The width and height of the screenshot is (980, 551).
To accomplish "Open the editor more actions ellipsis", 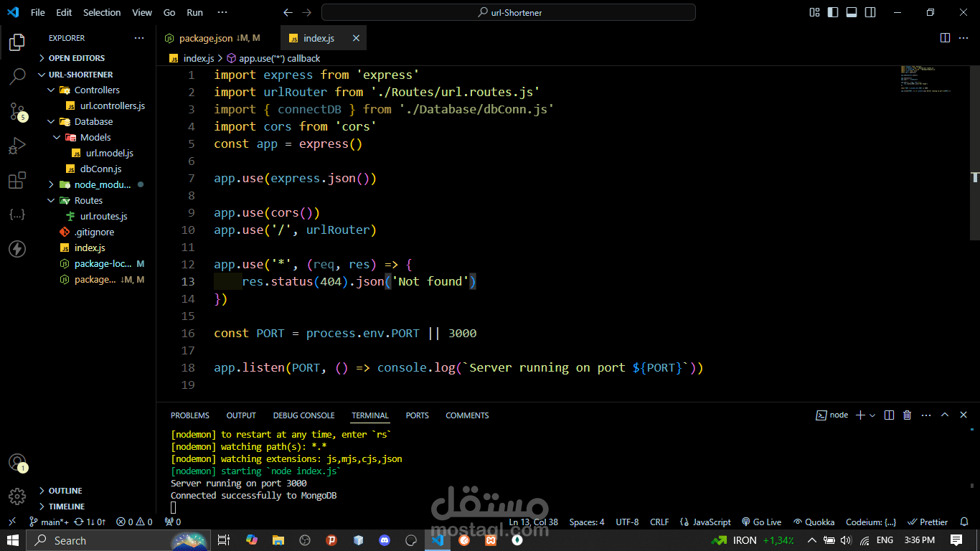I will click(x=963, y=38).
